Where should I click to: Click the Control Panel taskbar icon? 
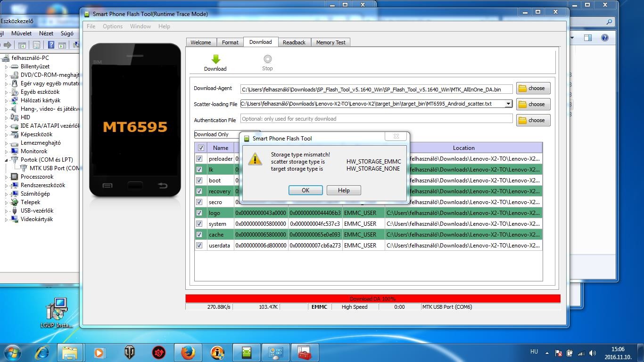point(275,352)
